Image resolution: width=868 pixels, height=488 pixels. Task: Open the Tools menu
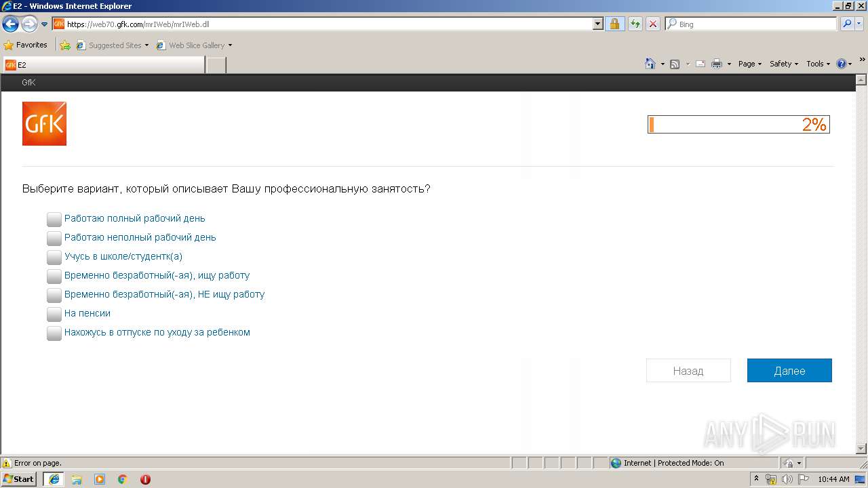pyautogui.click(x=818, y=64)
